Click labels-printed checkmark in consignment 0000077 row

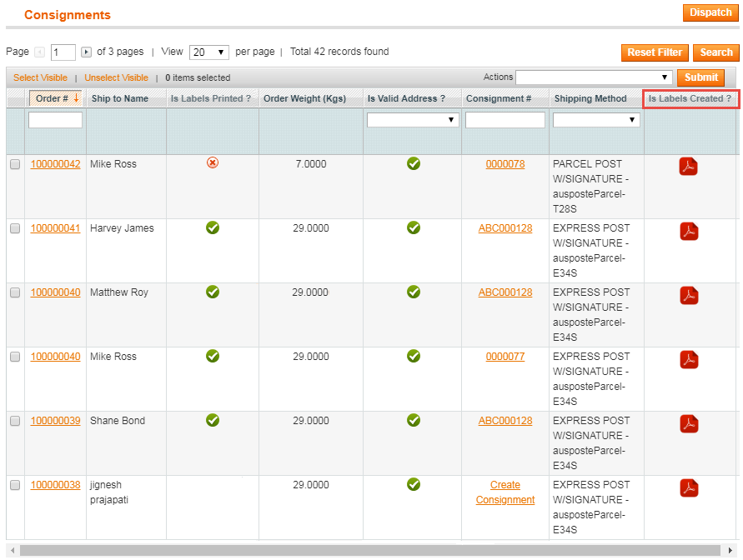pos(213,356)
